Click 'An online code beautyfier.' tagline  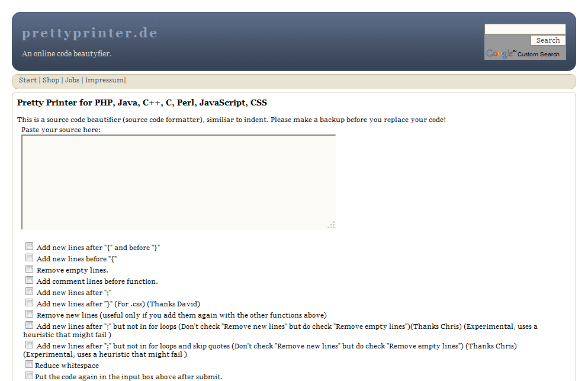(67, 54)
